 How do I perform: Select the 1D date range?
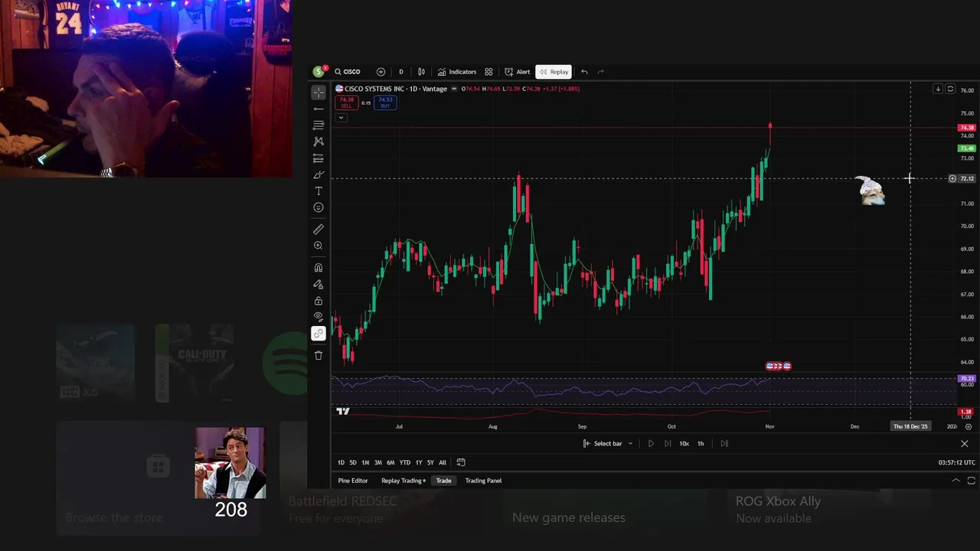(x=341, y=462)
